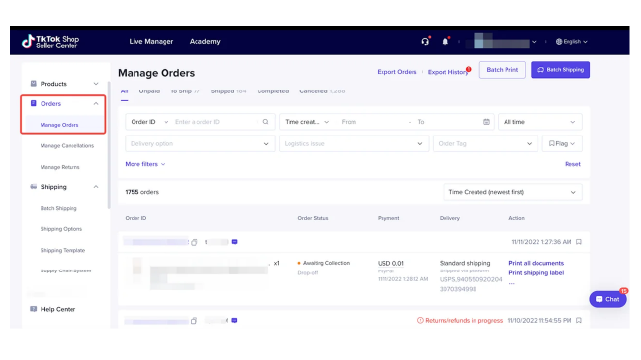Viewport: 641px width, 360px height.
Task: Open Manage Orders in the sidebar
Action: (x=59, y=125)
